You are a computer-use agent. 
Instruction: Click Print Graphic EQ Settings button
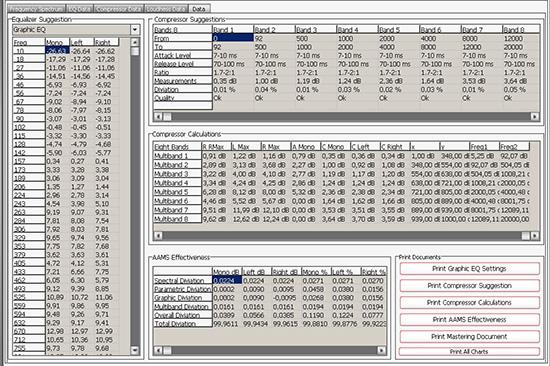click(469, 269)
